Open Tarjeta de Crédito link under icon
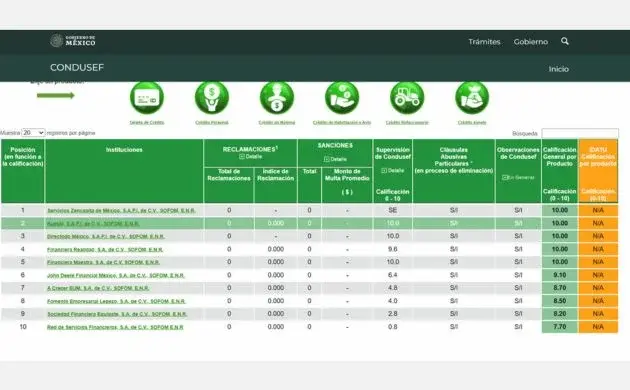Viewport: 630px width, 390px height. tap(147, 123)
